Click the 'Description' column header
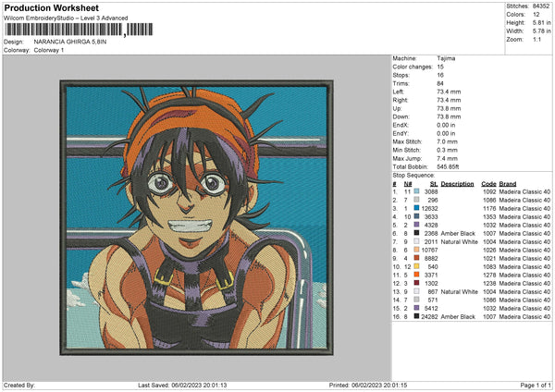 pyautogui.click(x=457, y=184)
